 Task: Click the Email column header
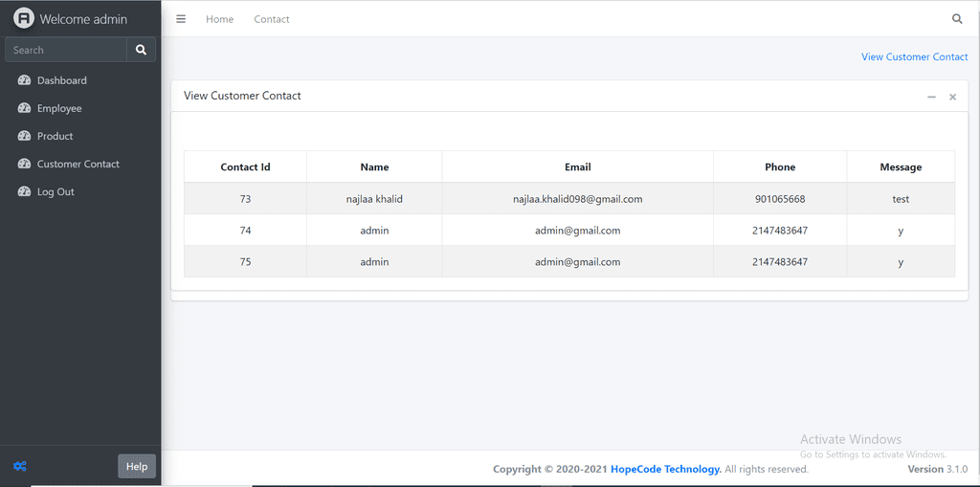pos(577,166)
